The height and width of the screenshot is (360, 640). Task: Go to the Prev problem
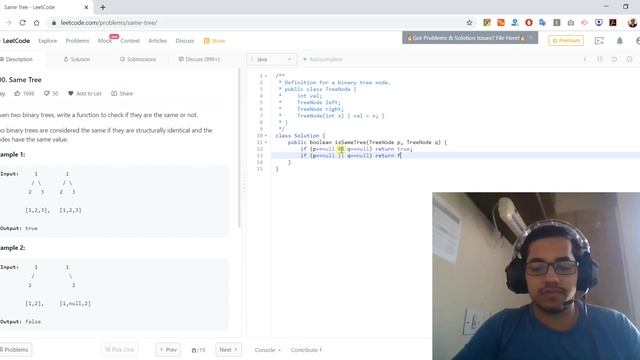point(168,350)
